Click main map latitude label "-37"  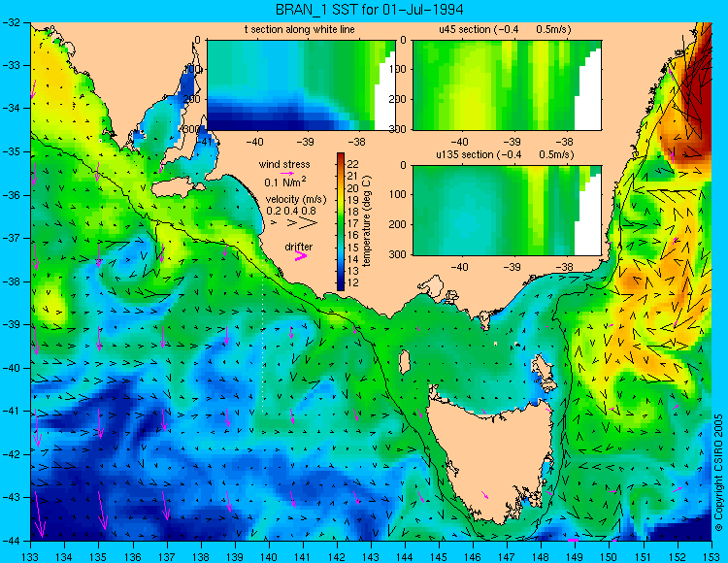click(x=11, y=238)
